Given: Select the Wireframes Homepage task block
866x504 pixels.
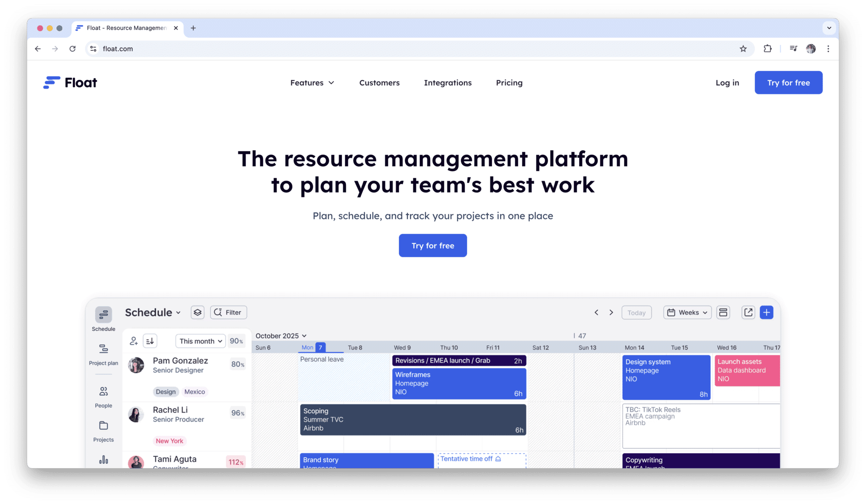Looking at the screenshot, I should coord(459,384).
